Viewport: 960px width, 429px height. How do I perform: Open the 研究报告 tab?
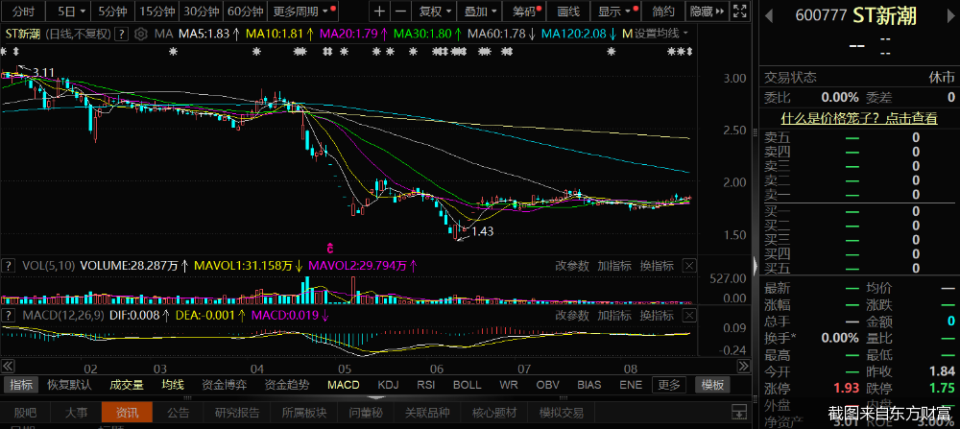pyautogui.click(x=237, y=412)
